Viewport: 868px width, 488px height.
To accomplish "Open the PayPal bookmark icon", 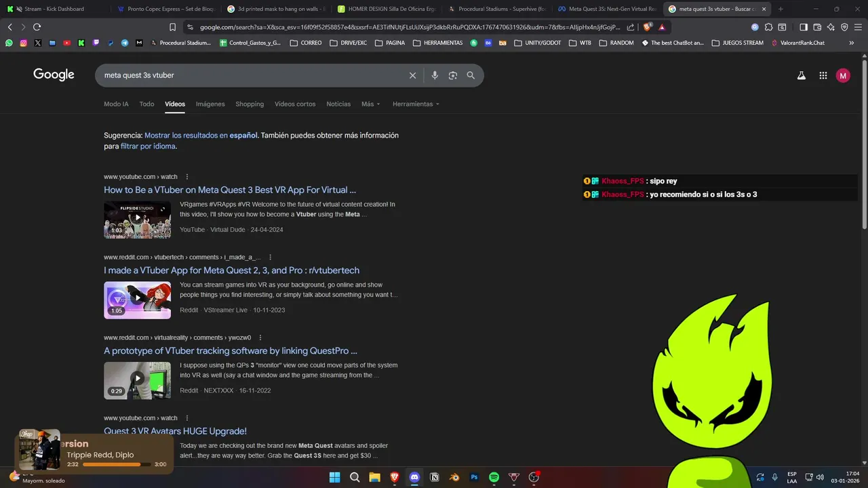I will tap(111, 43).
